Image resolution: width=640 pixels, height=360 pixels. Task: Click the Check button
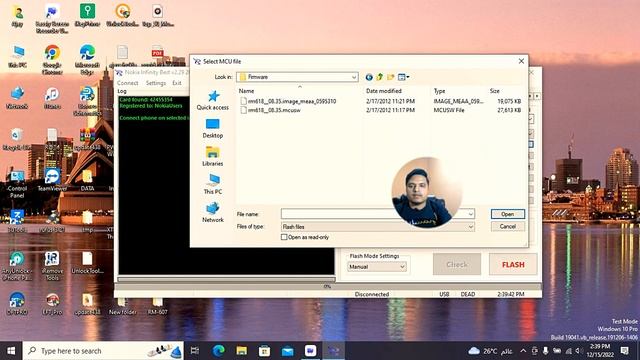(x=457, y=264)
